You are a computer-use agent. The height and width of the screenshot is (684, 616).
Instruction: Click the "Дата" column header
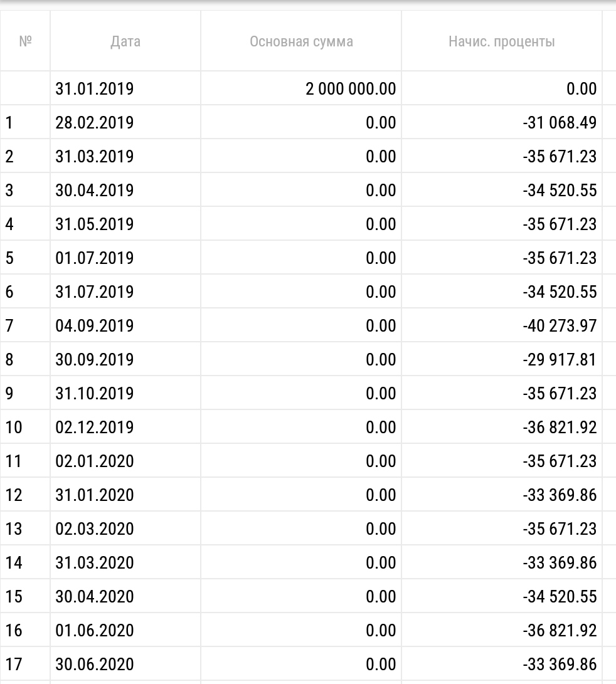point(125,42)
